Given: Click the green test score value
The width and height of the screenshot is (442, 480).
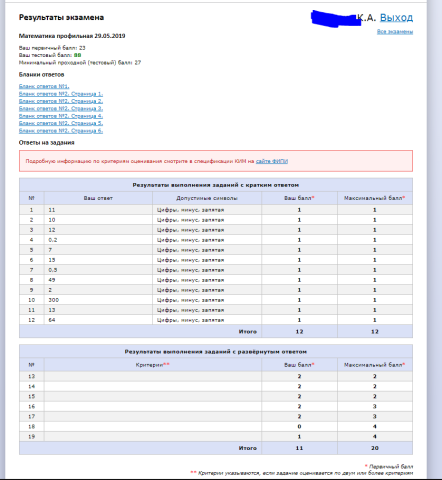Looking at the screenshot, I should point(77,55).
